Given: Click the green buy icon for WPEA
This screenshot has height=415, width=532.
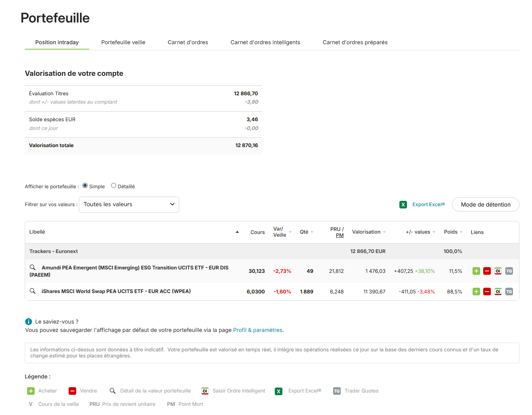Looking at the screenshot, I should pyautogui.click(x=476, y=292).
